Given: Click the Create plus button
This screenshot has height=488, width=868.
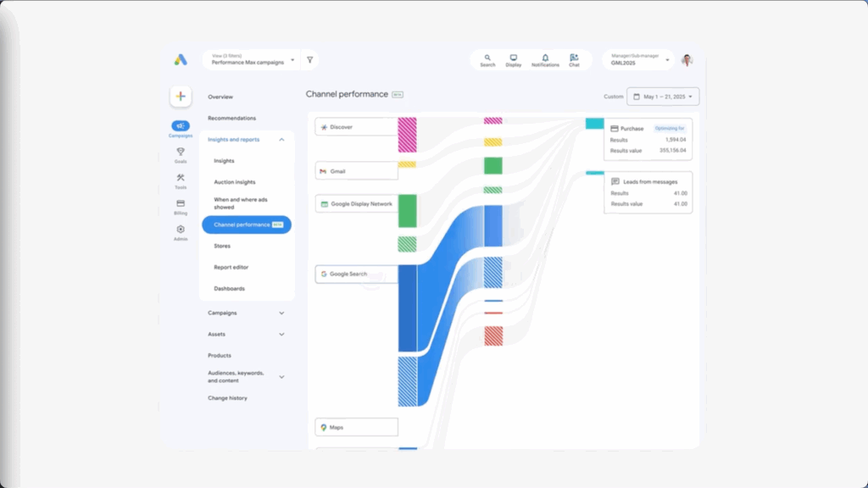Looking at the screenshot, I should click(181, 97).
